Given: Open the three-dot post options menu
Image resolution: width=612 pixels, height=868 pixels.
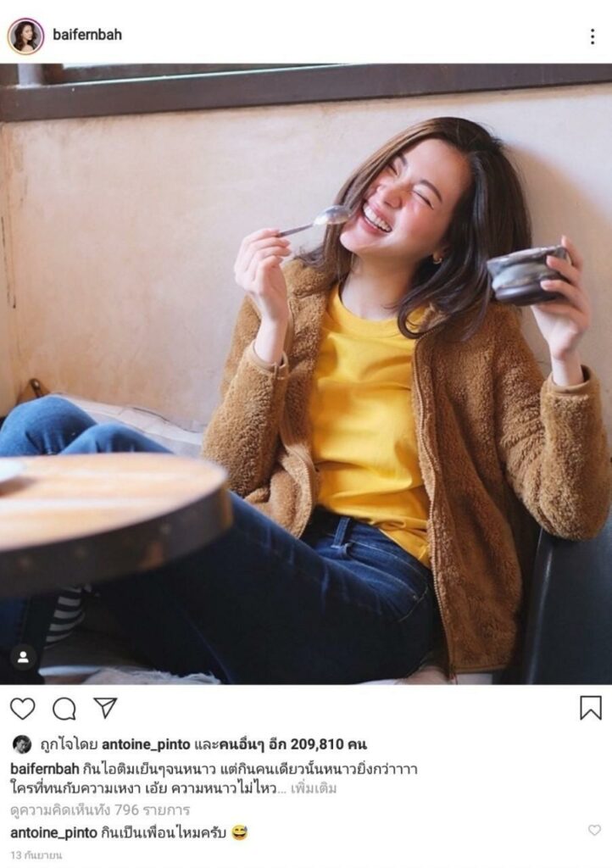Looking at the screenshot, I should [x=592, y=36].
